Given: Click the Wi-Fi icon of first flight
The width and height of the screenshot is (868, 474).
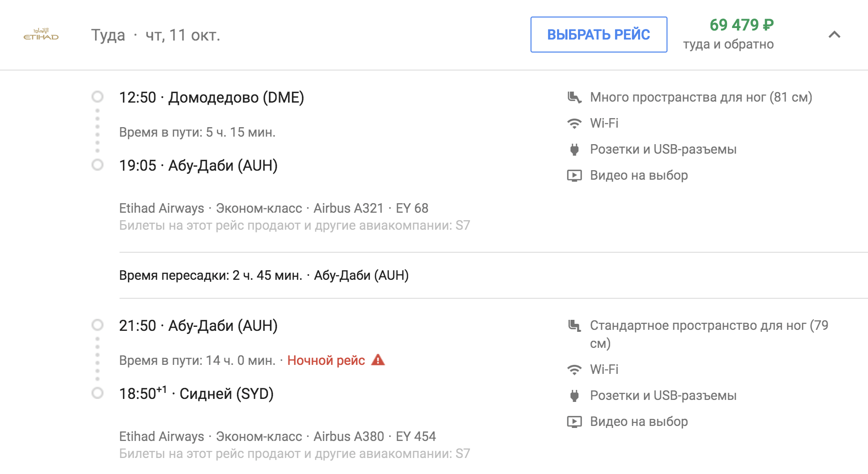Looking at the screenshot, I should [574, 123].
